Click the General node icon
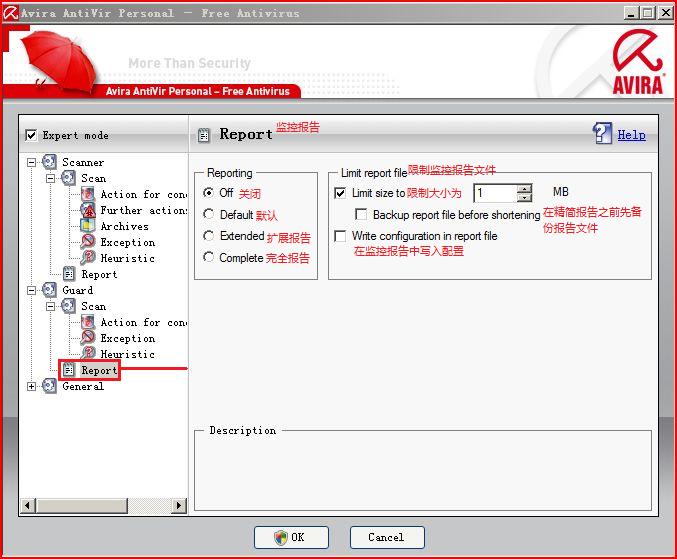 pos(49,386)
